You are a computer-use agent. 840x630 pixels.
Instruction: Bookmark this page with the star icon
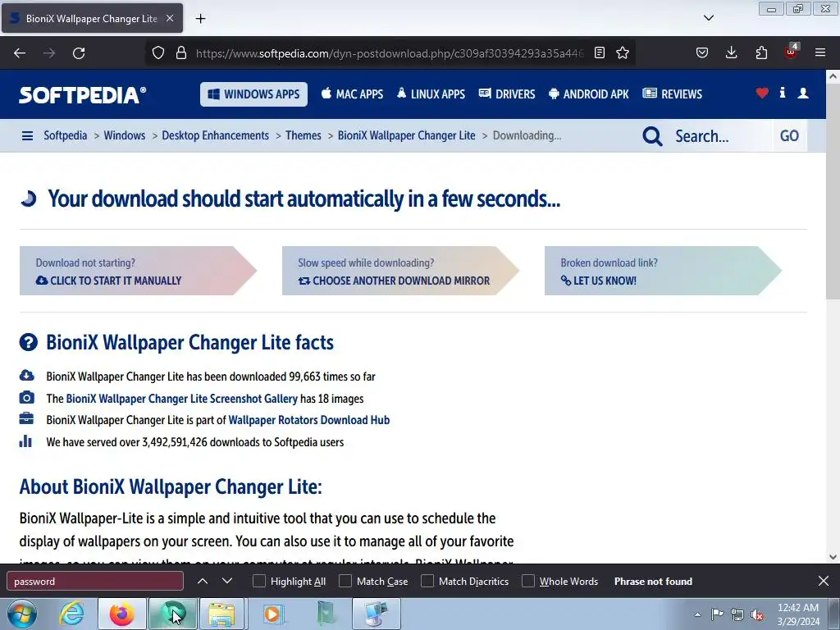[623, 52]
